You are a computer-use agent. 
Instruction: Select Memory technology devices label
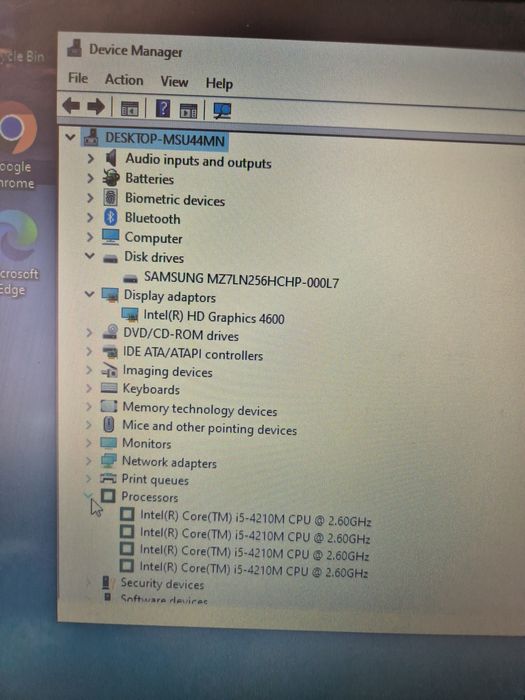200,409
